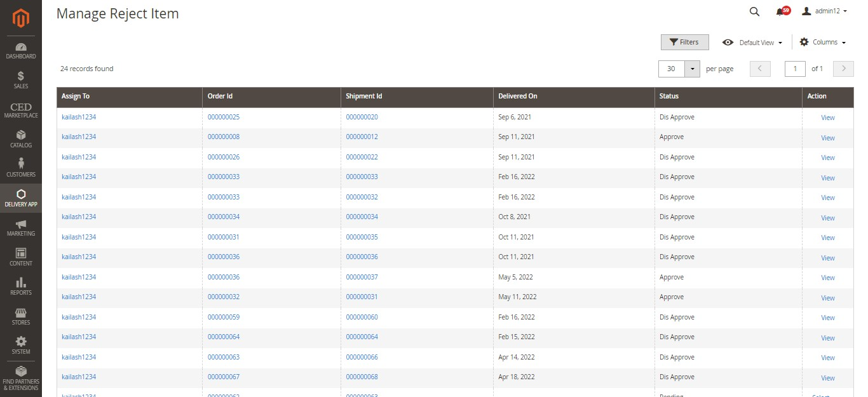Click the Magento logo icon
This screenshot has height=397, width=868.
pos(21,18)
